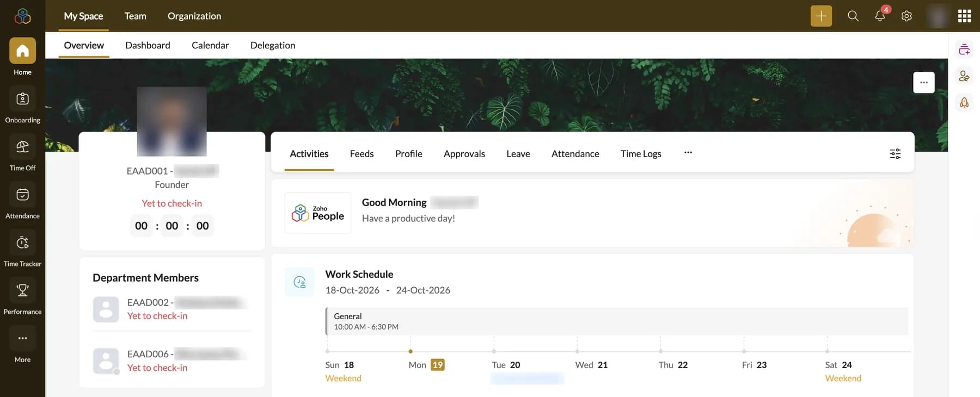Open the Home sidebar icon
The image size is (980, 397).
(22, 51)
